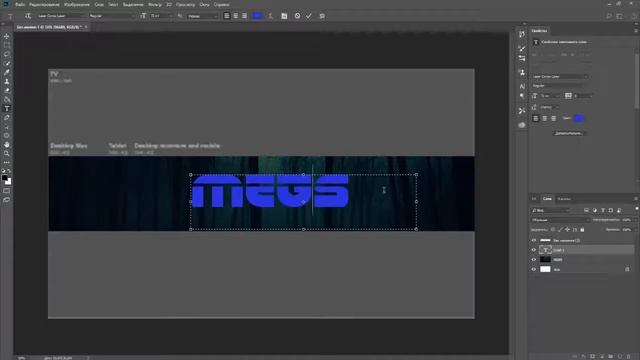Lock all icon in Layers panel
Viewport: 640px width, 360px height.
click(582, 230)
